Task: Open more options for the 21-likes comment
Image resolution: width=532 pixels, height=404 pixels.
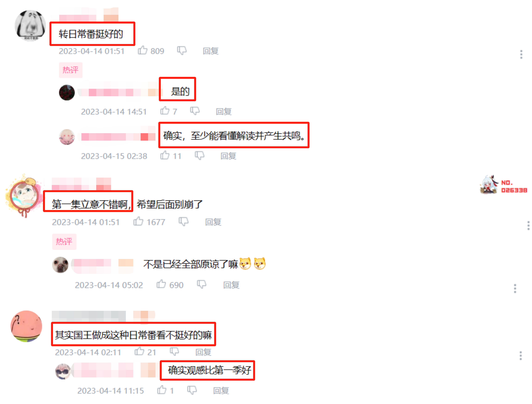Action: coord(520,355)
